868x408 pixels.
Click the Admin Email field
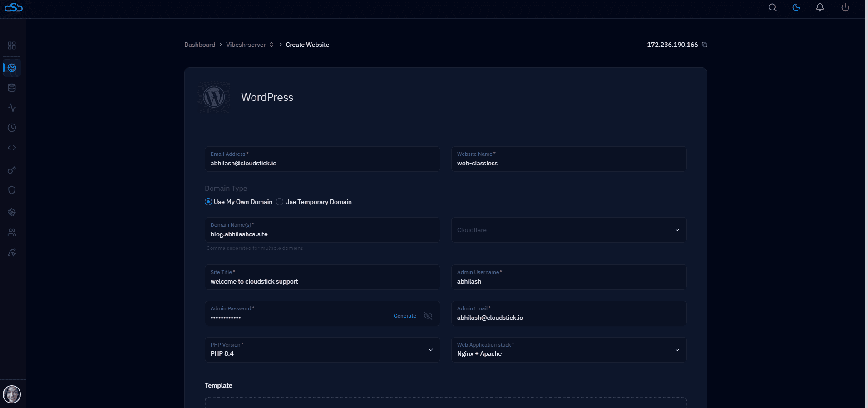point(569,313)
